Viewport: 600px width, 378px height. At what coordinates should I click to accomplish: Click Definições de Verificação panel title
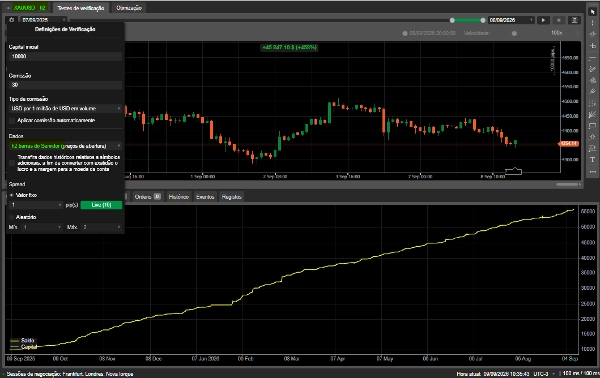coord(65,29)
